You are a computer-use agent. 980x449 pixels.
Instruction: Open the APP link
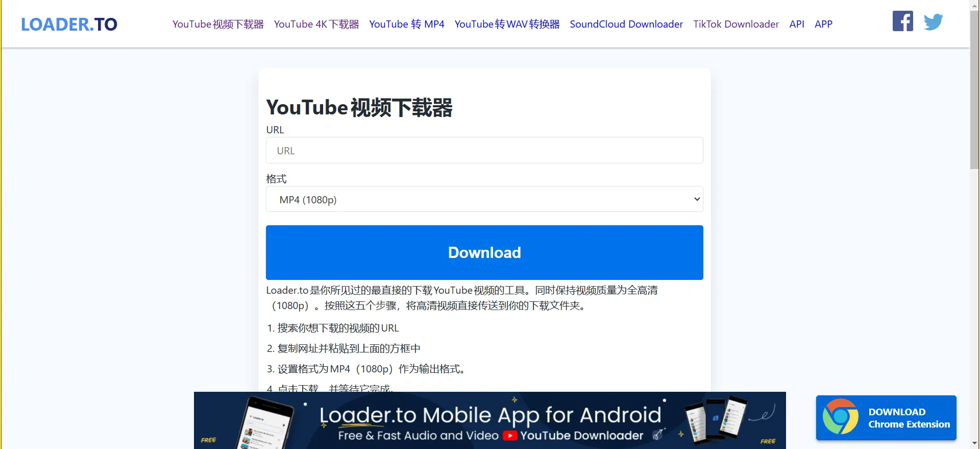(823, 24)
